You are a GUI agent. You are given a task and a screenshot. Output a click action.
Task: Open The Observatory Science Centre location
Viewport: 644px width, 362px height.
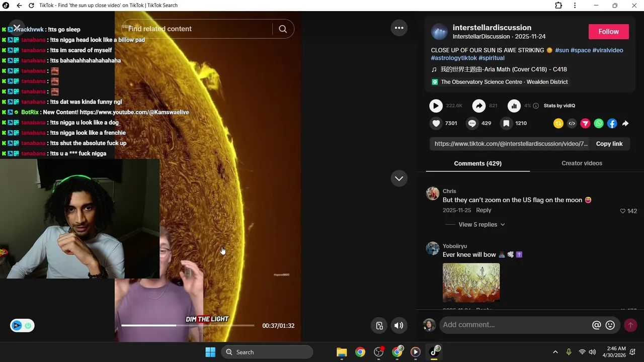click(504, 82)
